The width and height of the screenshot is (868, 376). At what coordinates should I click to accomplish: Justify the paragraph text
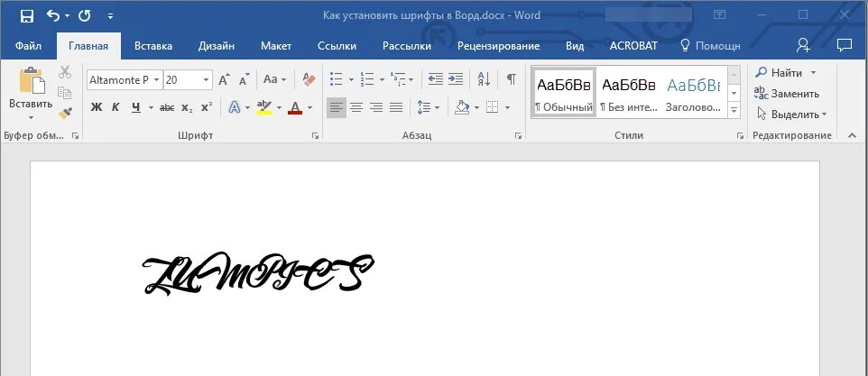pyautogui.click(x=396, y=107)
